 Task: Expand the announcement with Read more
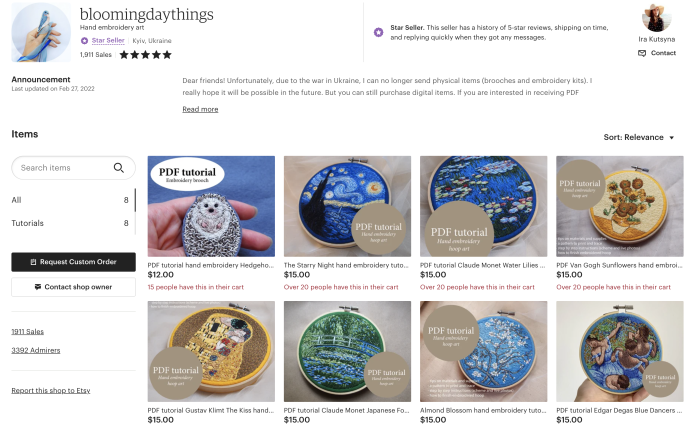[200, 109]
